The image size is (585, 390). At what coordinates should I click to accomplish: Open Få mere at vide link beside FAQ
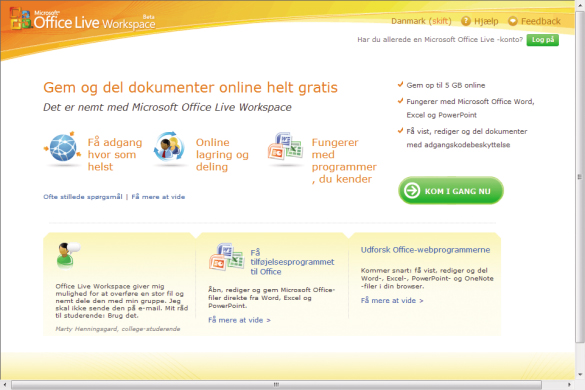158,197
